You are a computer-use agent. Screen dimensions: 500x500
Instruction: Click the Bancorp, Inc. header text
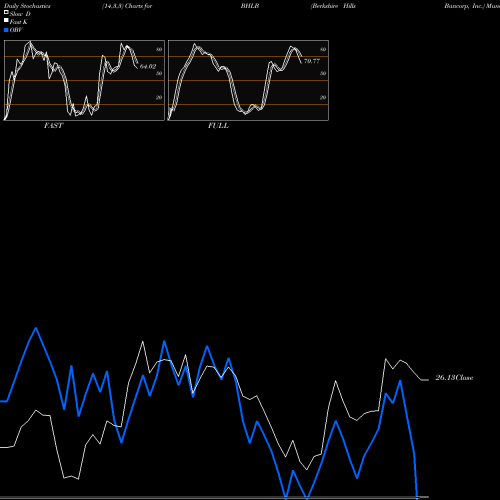(x=464, y=6)
